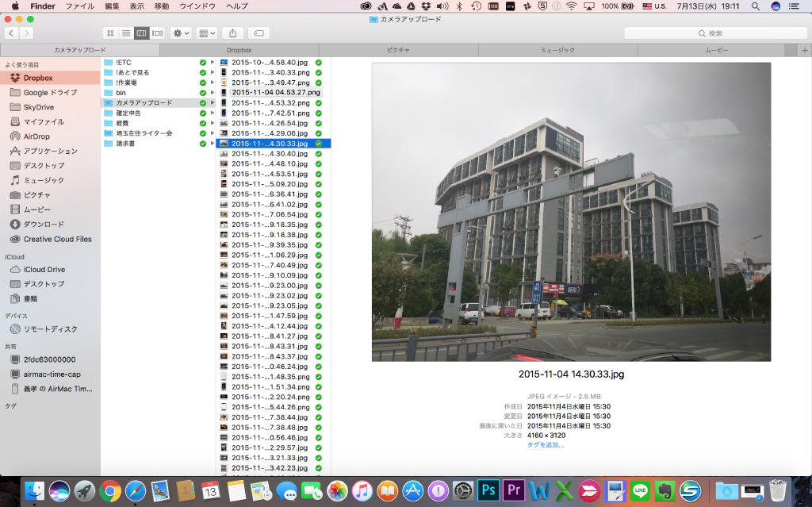
Task: Open Photoshop from the Dock
Action: (488, 490)
